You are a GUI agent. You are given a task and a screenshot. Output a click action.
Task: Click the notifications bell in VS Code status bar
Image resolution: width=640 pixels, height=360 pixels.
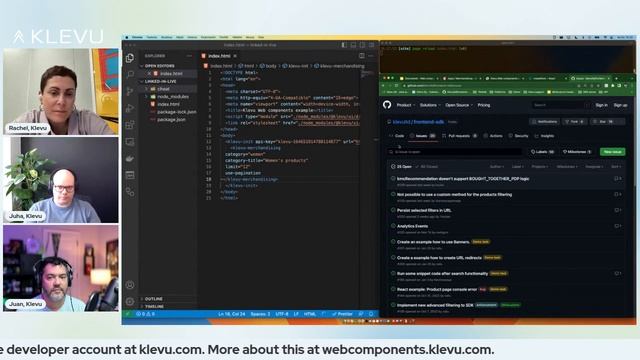click(371, 314)
